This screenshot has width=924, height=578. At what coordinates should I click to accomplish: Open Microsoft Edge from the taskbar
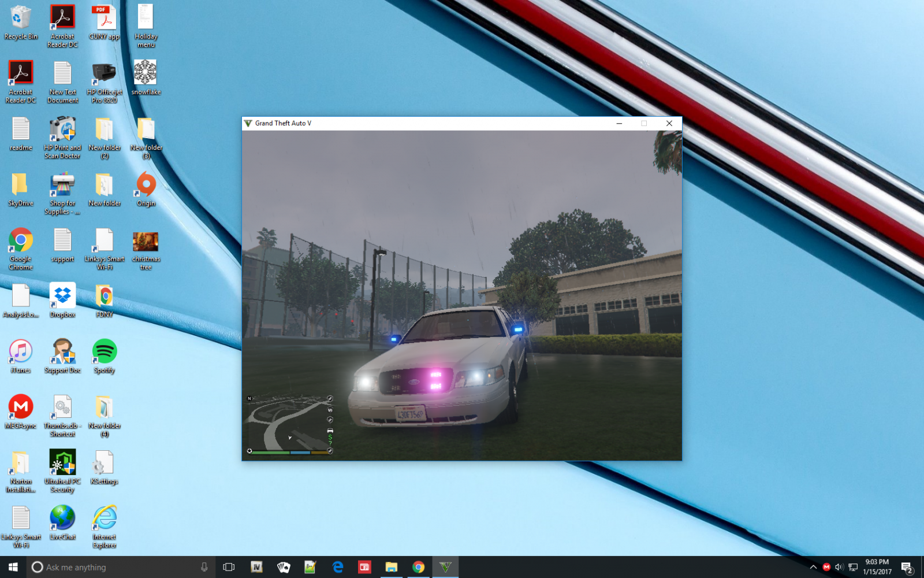pos(338,567)
